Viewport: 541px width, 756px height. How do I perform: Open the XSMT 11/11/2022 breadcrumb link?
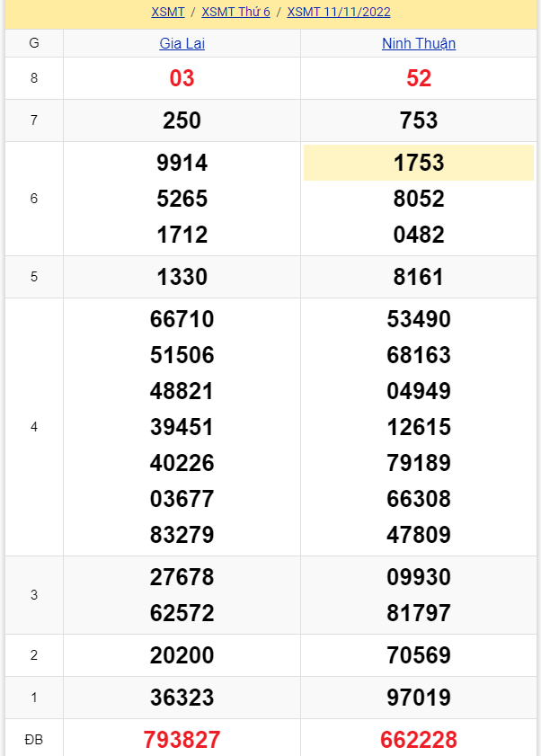coord(339,13)
